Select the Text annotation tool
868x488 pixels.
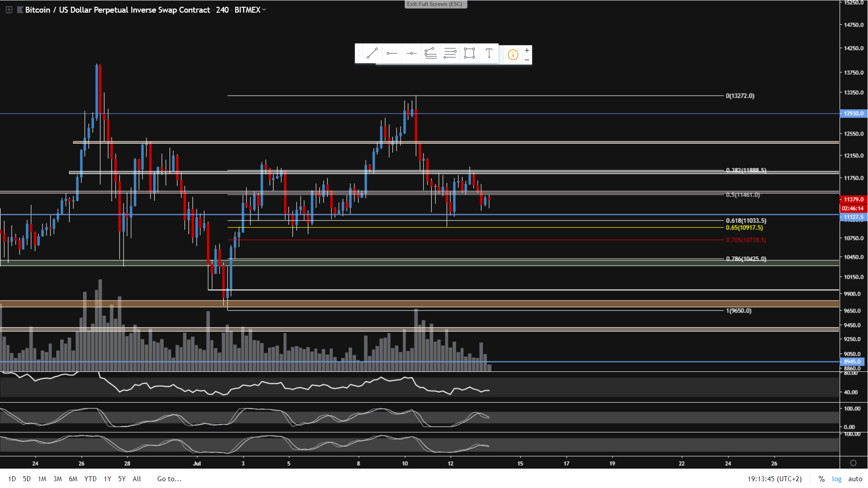pyautogui.click(x=489, y=54)
